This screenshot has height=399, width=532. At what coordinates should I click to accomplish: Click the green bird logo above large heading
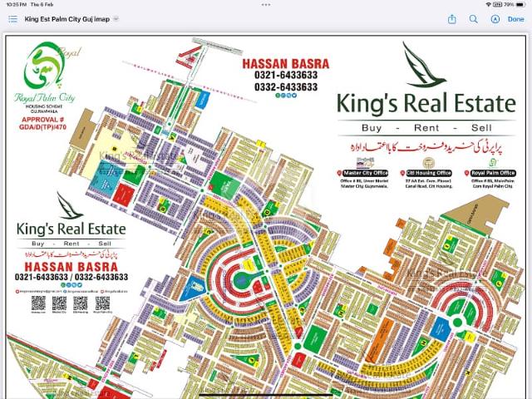[424, 64]
